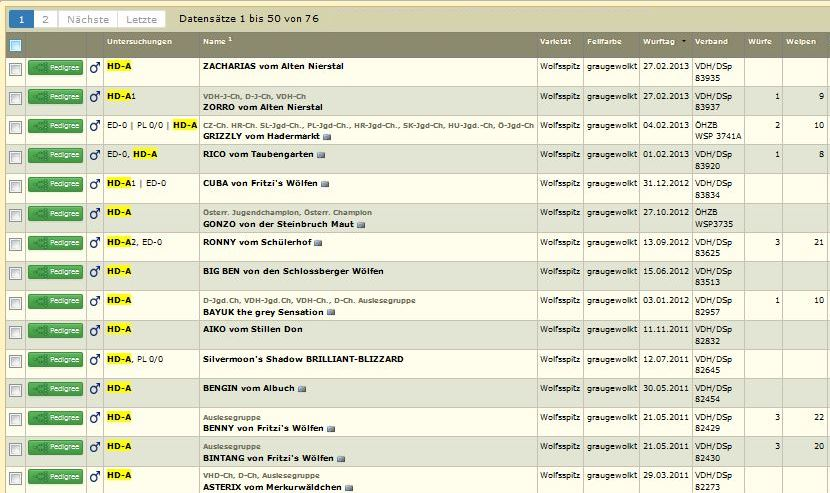
Task: Click the photo icon after BENGIN vom Albuch
Action: [302, 388]
